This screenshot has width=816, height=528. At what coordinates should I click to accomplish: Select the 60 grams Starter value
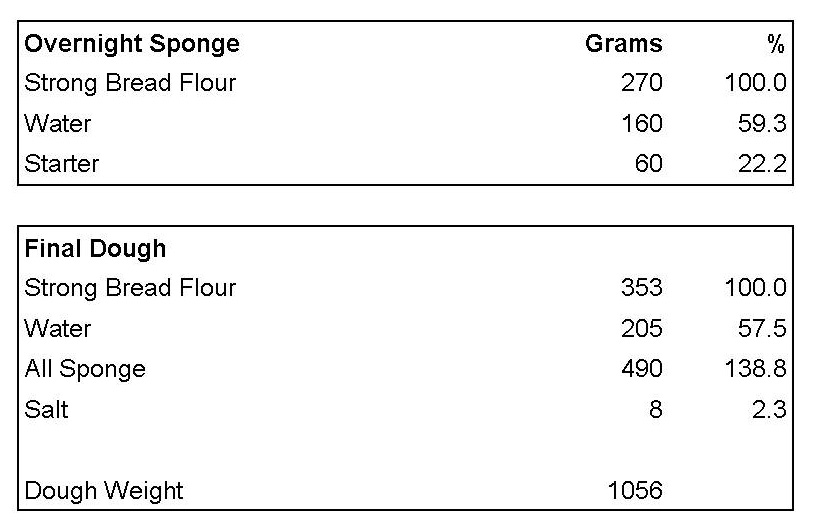[648, 163]
